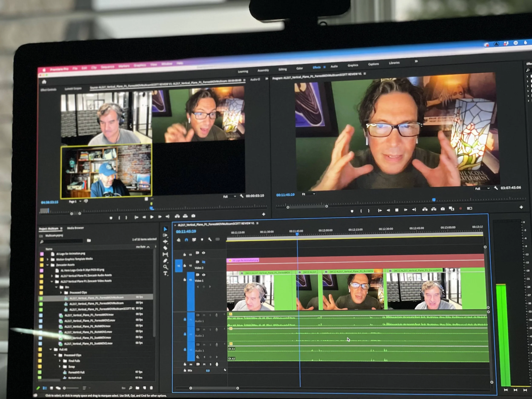Toggle Linked Selection in timeline

tap(194, 240)
